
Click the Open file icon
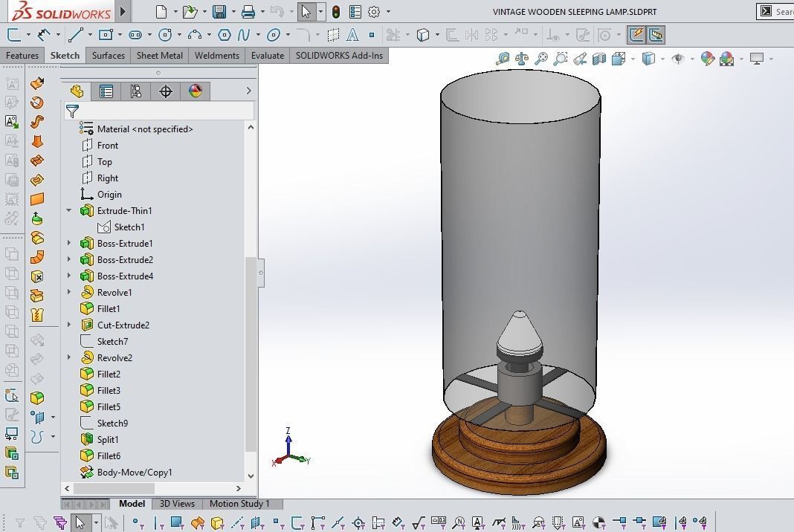[190, 12]
